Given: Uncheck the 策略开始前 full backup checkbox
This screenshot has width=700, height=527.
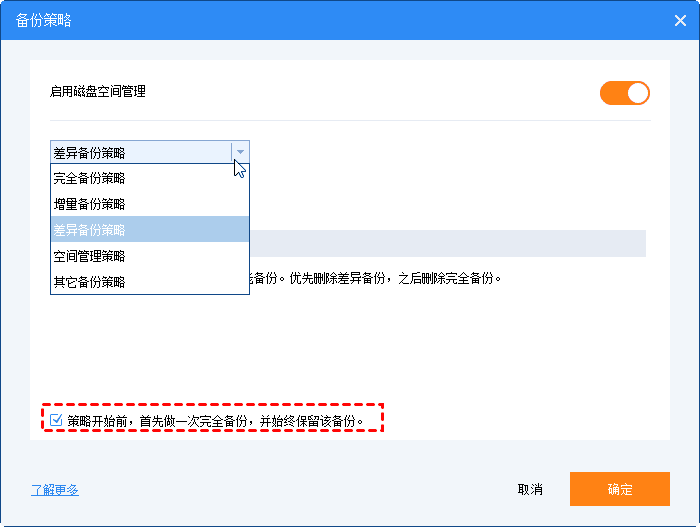Looking at the screenshot, I should click(x=56, y=419).
